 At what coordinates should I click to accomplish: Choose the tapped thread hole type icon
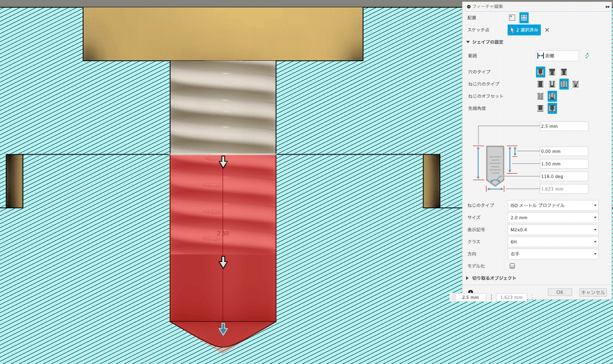[564, 84]
